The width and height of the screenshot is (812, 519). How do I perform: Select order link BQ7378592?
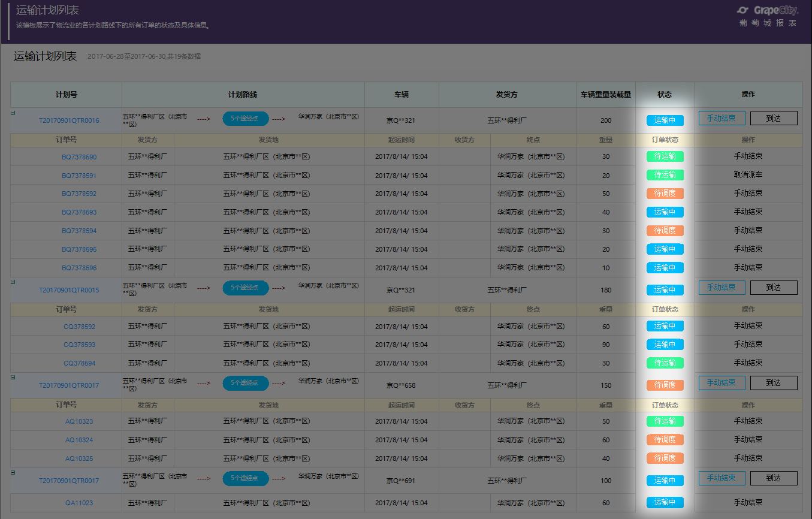pos(79,194)
